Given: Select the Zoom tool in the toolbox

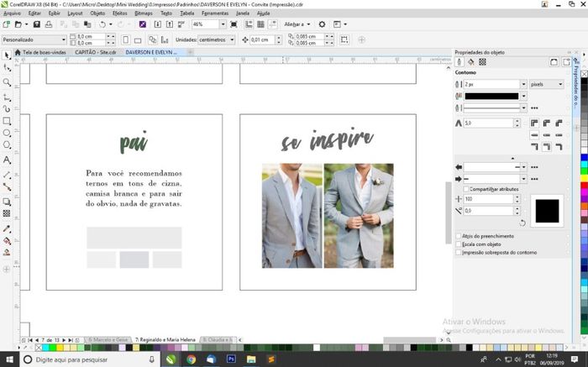Looking at the screenshot, I should [x=7, y=82].
